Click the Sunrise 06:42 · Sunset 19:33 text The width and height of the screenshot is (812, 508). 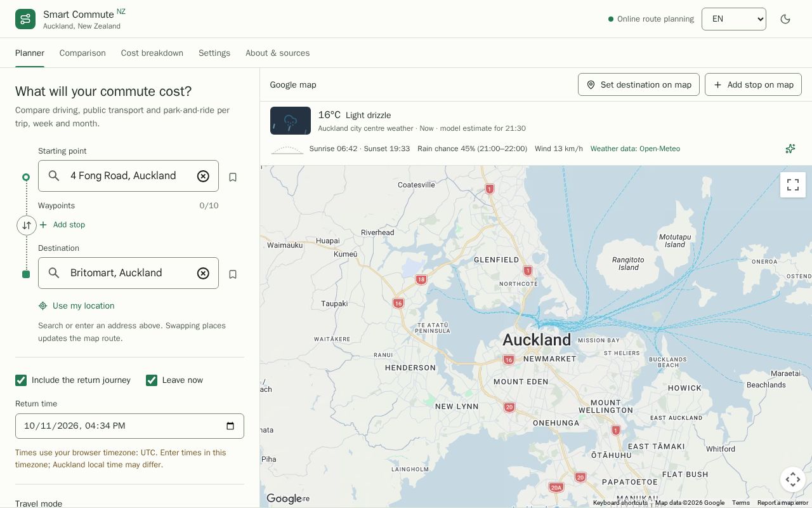(x=359, y=149)
